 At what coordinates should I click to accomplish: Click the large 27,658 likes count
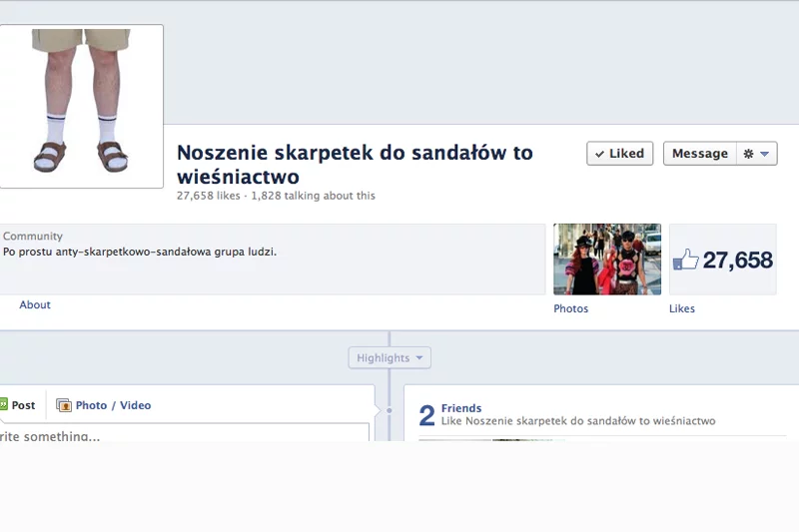pos(738,260)
